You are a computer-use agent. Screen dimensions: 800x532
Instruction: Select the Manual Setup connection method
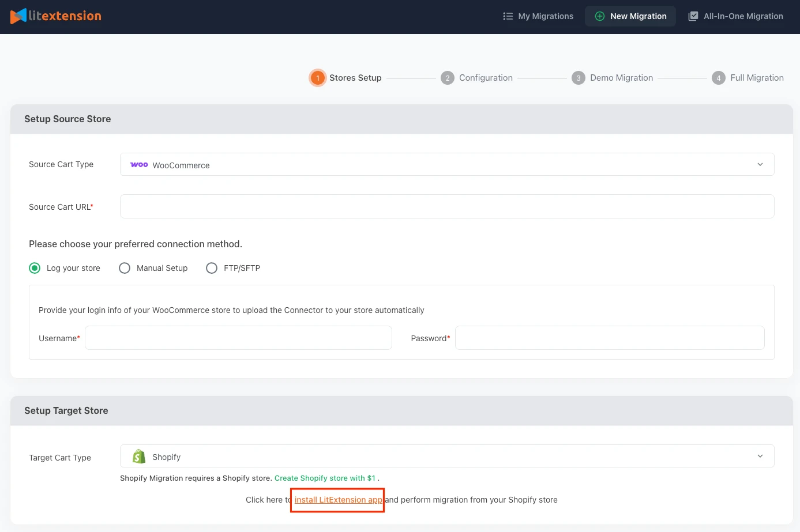(125, 267)
